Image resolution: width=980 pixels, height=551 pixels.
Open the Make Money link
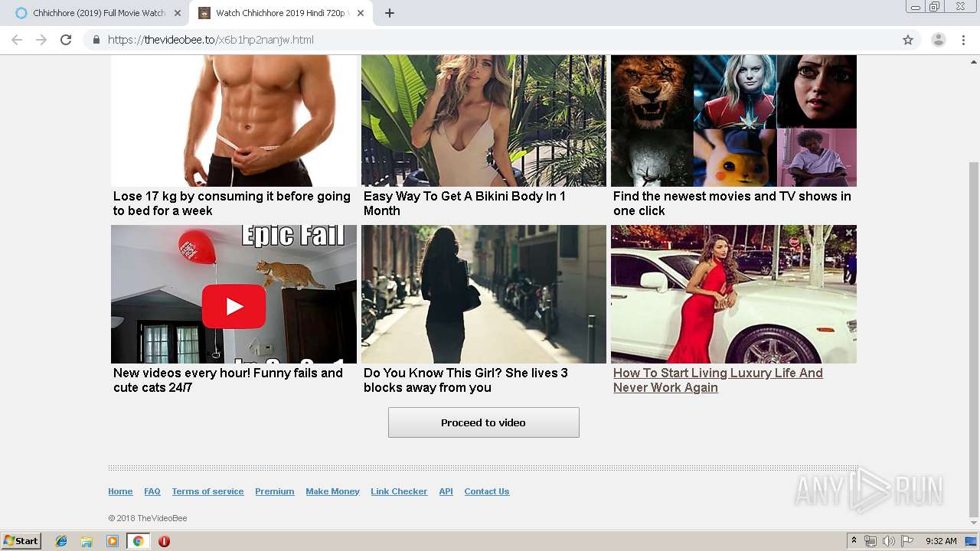coord(332,491)
